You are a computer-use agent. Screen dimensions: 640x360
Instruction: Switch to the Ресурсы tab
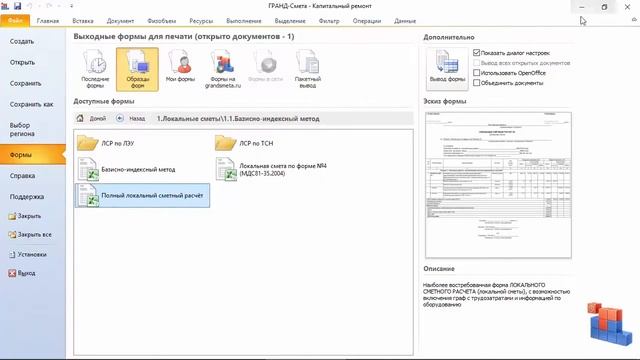(201, 21)
